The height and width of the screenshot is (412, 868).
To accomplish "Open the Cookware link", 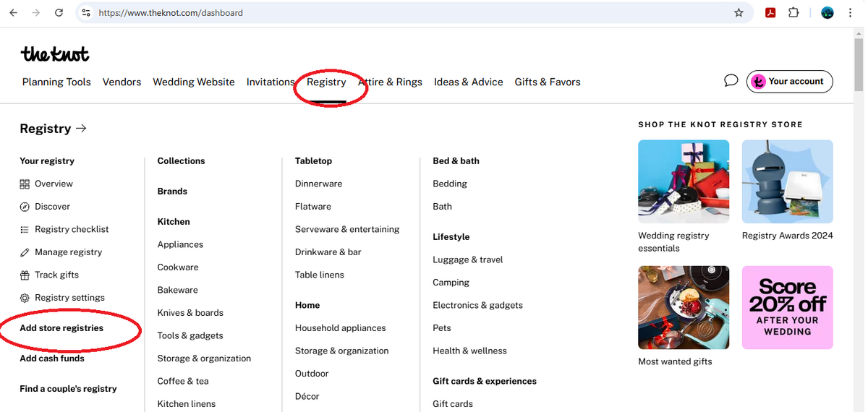I will [x=178, y=267].
